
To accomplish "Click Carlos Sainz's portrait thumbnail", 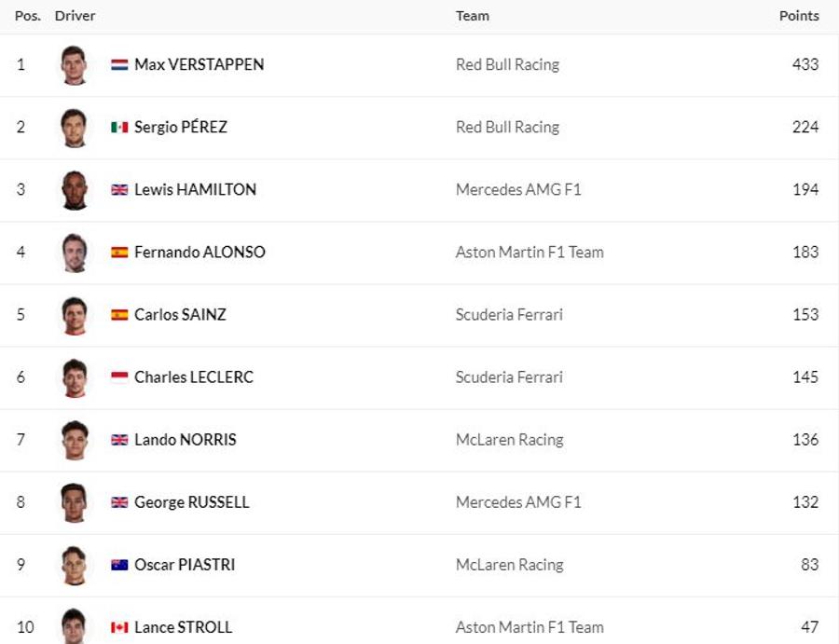I will point(74,316).
